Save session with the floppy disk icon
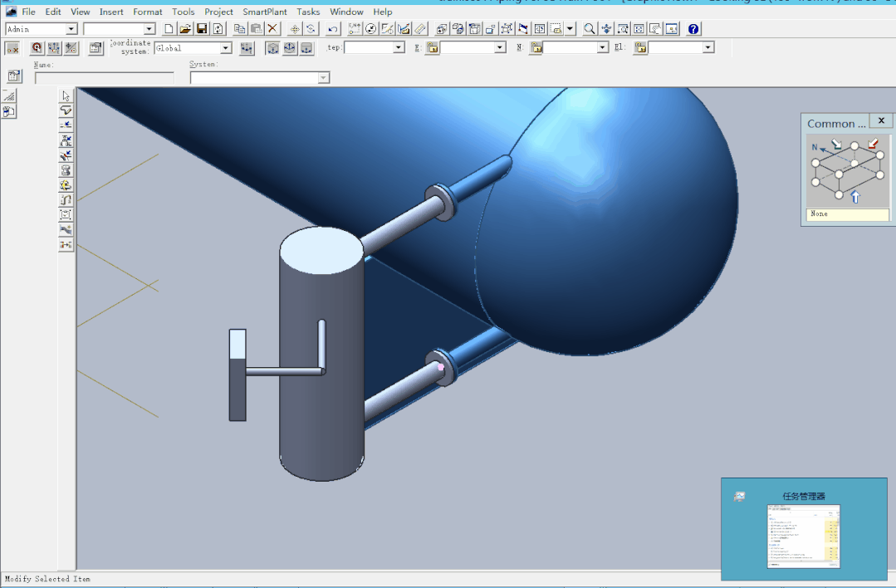 click(x=202, y=28)
